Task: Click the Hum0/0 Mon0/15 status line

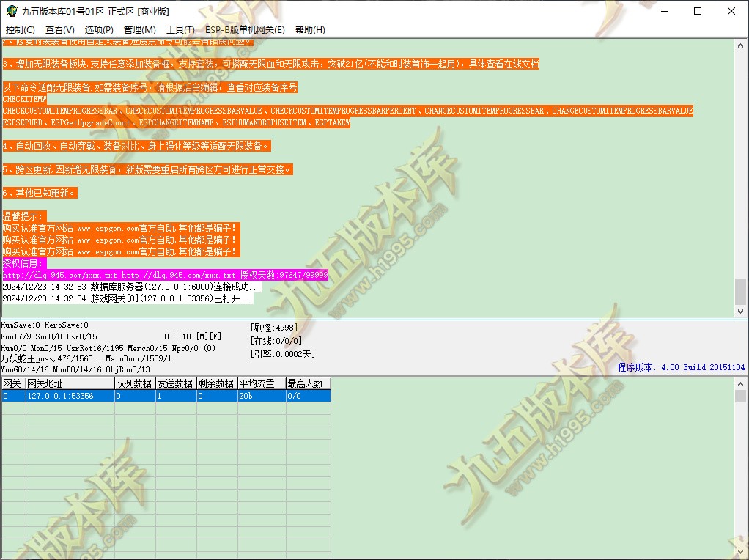Action: tap(108, 348)
